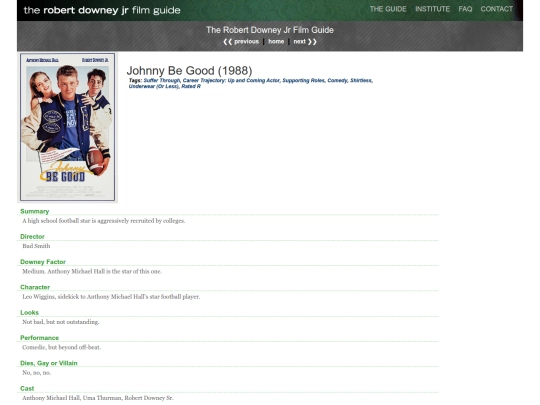
Task: Click the Summary section heading
Action: (34, 211)
